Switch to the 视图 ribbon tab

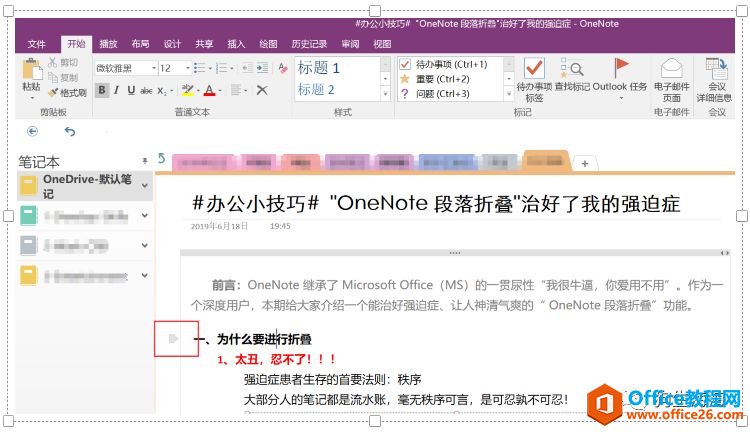click(382, 44)
